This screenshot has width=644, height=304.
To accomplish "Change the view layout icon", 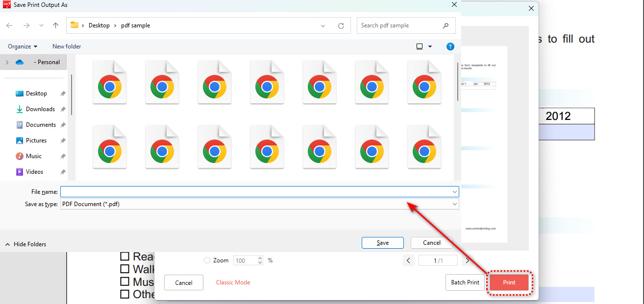I will [420, 47].
